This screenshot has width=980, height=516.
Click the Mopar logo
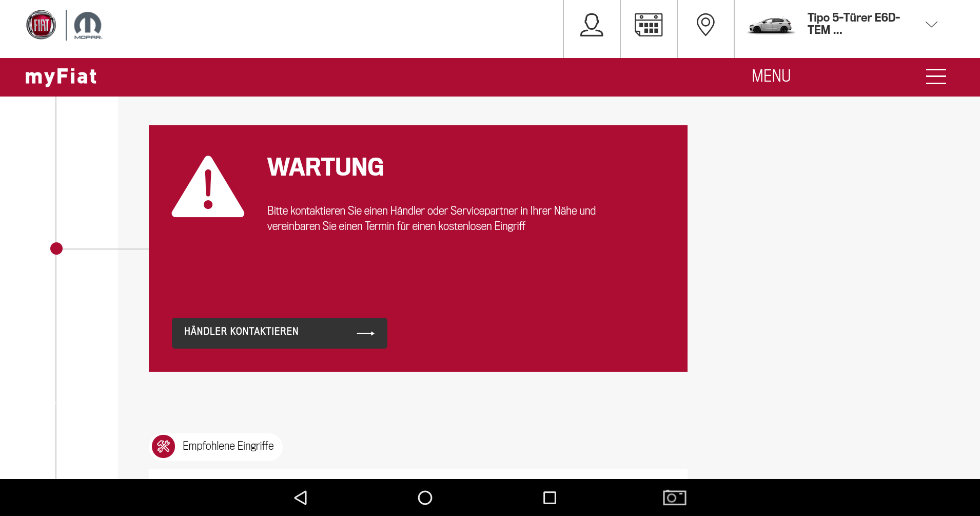[x=88, y=25]
